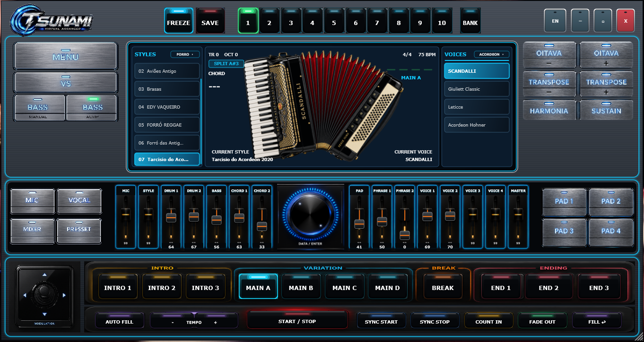Toggle SYNC STOP
Image resolution: width=644 pixels, height=342 pixels.
(435, 321)
